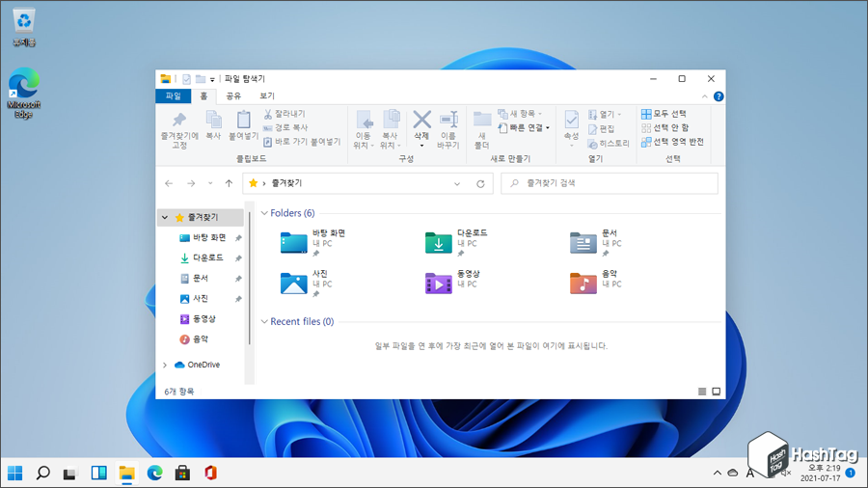
Task: Open the Office taskbar icon
Action: 210,474
